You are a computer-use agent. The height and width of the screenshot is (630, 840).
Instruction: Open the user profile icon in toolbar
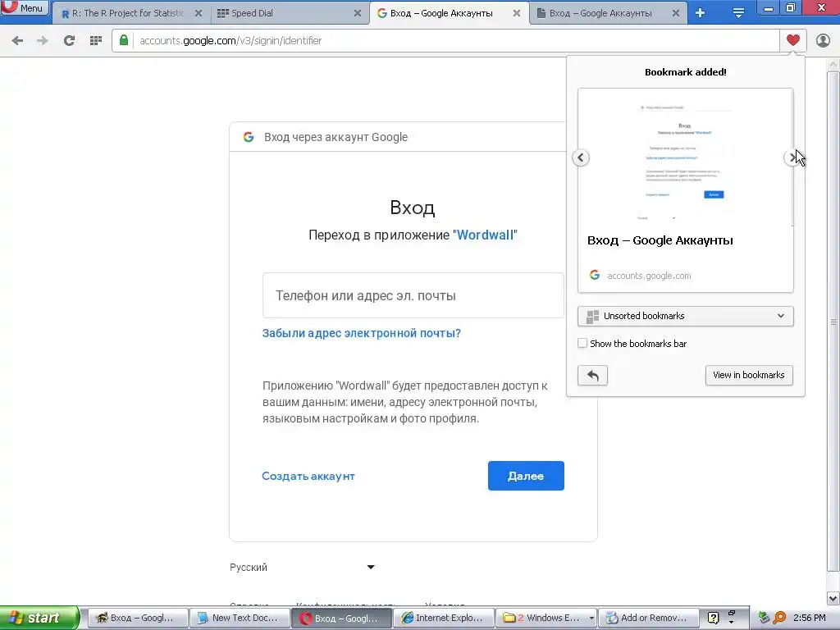[823, 40]
